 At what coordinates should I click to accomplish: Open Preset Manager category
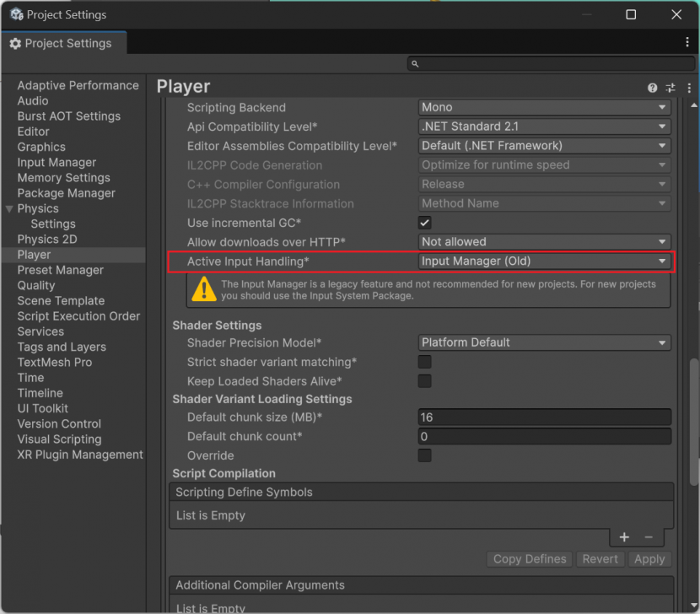(x=60, y=270)
